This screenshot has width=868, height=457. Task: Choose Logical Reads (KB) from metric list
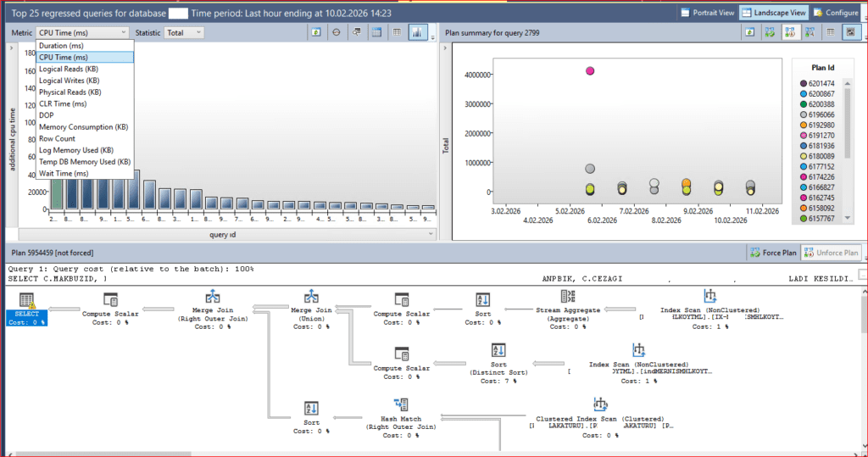point(68,69)
